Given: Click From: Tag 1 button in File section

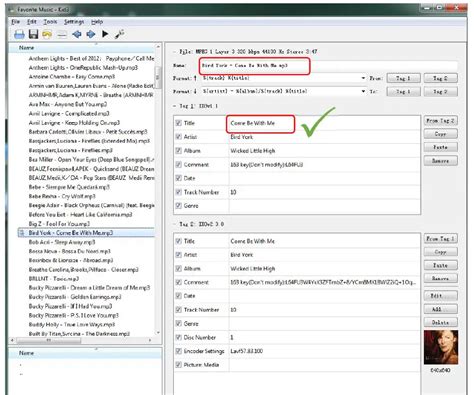Looking at the screenshot, I should click(403, 78).
